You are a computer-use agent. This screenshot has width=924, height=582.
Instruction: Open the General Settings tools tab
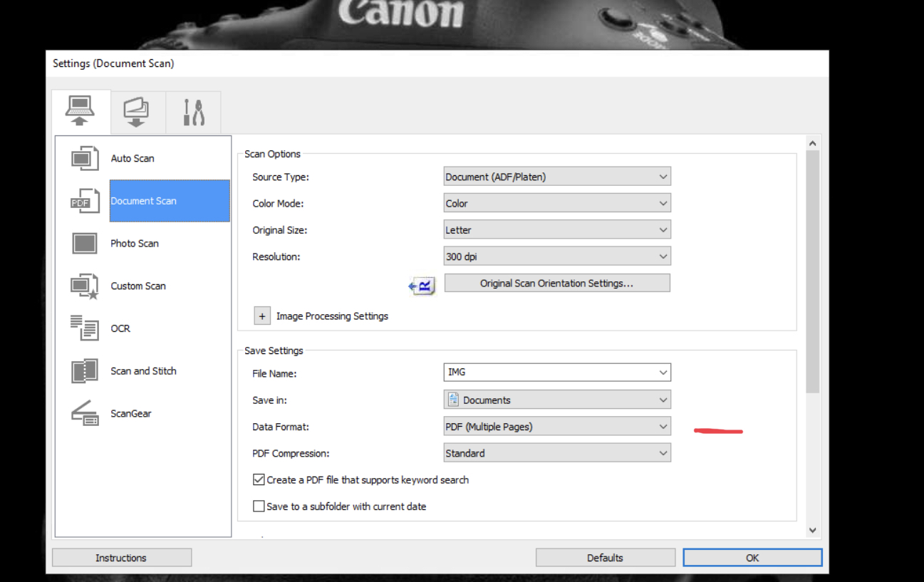point(193,112)
